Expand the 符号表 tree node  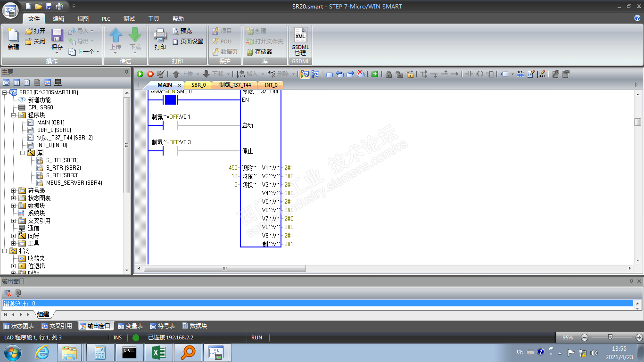tap(14, 190)
